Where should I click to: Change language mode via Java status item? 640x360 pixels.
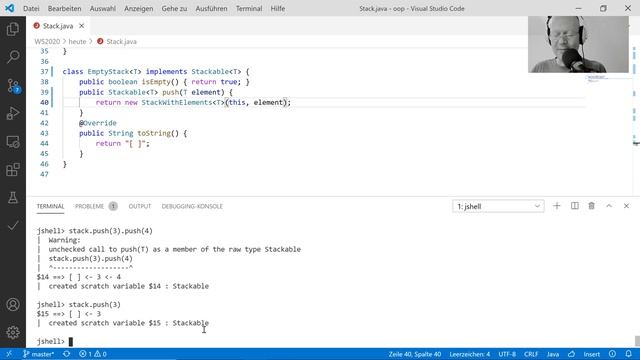coord(553,354)
